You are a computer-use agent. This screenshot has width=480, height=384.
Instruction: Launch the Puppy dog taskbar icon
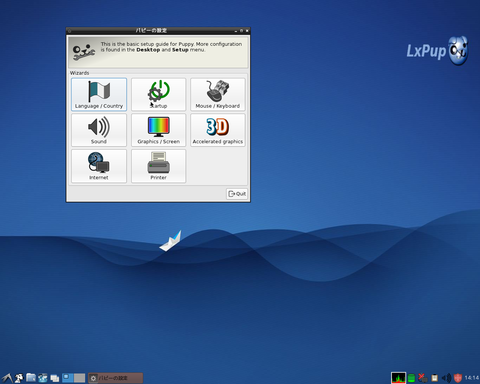[19, 378]
